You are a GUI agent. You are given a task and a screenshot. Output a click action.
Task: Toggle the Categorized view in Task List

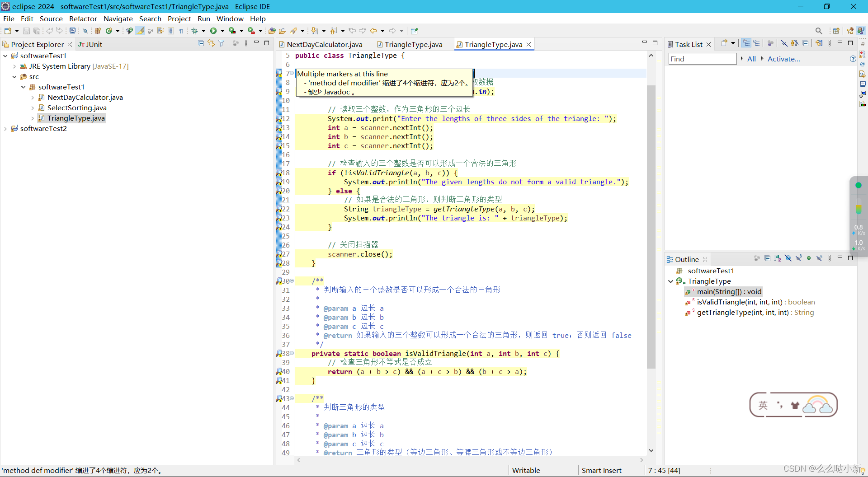pyautogui.click(x=746, y=43)
